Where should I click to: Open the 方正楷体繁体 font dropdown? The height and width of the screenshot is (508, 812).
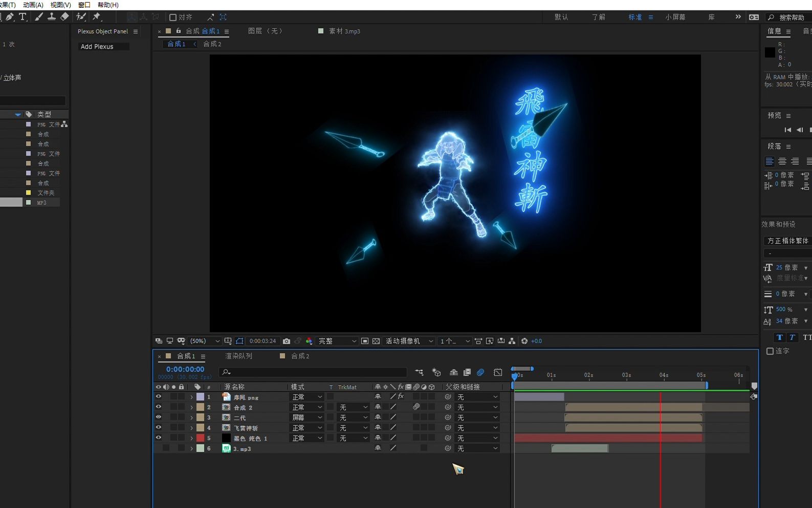788,241
